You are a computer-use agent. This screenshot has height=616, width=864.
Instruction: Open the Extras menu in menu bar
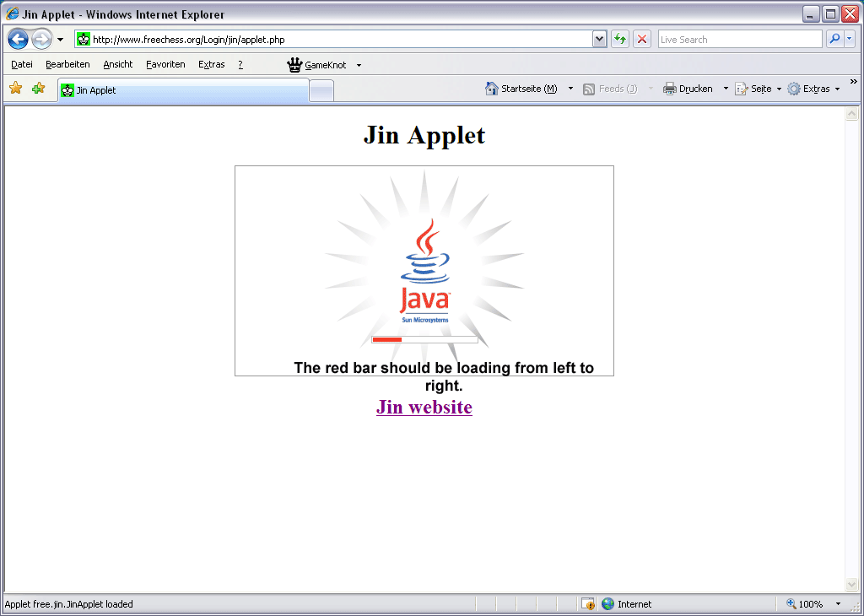tap(212, 64)
